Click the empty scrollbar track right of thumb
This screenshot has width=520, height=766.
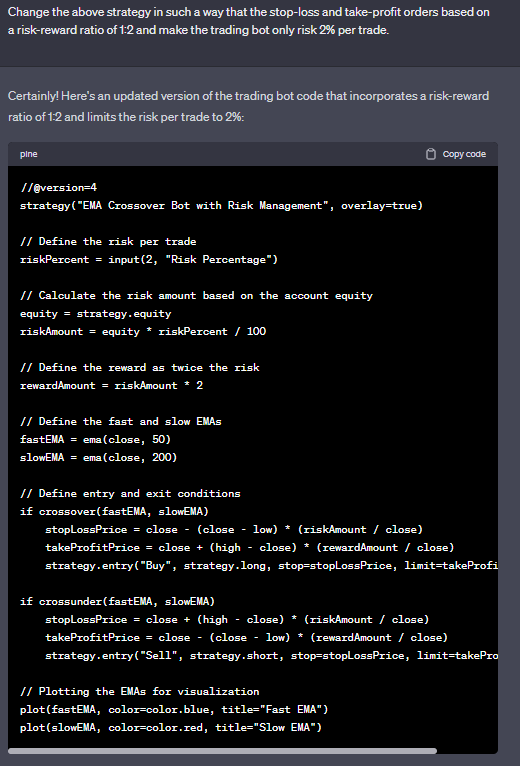click(x=467, y=751)
